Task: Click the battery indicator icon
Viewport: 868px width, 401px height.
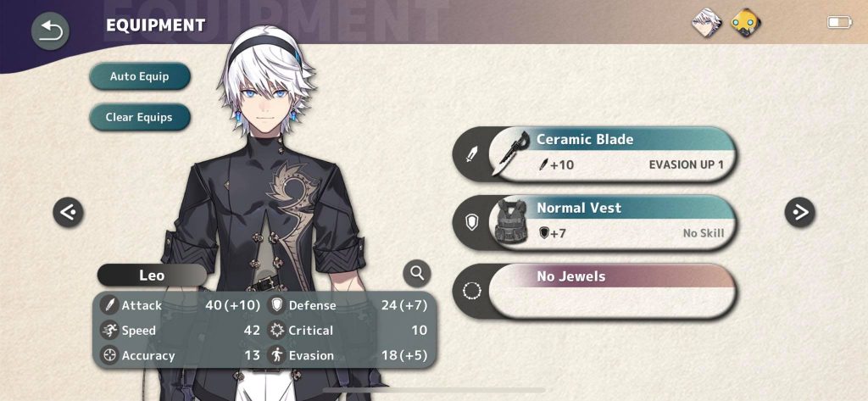Action: pos(840,22)
